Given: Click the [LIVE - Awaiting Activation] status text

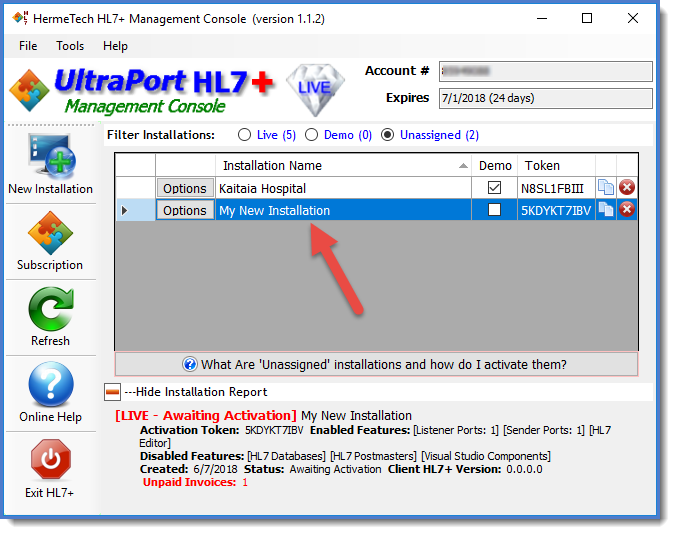Looking at the screenshot, I should point(206,416).
